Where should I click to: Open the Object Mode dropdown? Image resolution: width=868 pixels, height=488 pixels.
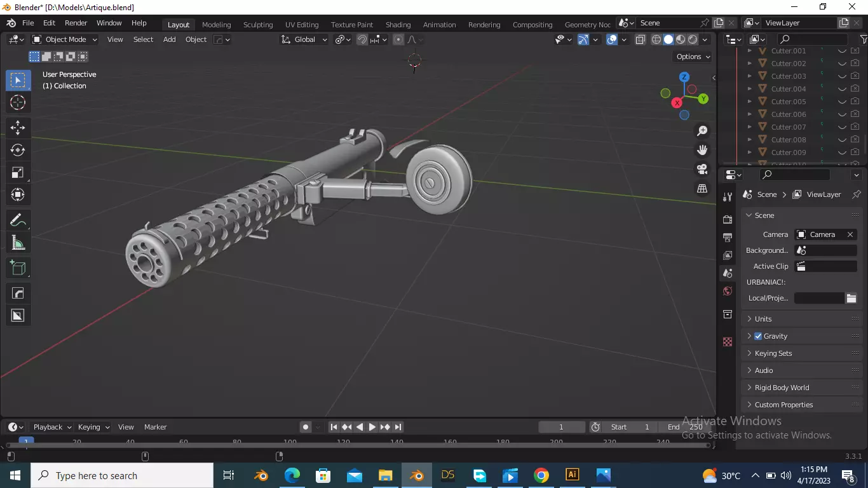pos(65,39)
